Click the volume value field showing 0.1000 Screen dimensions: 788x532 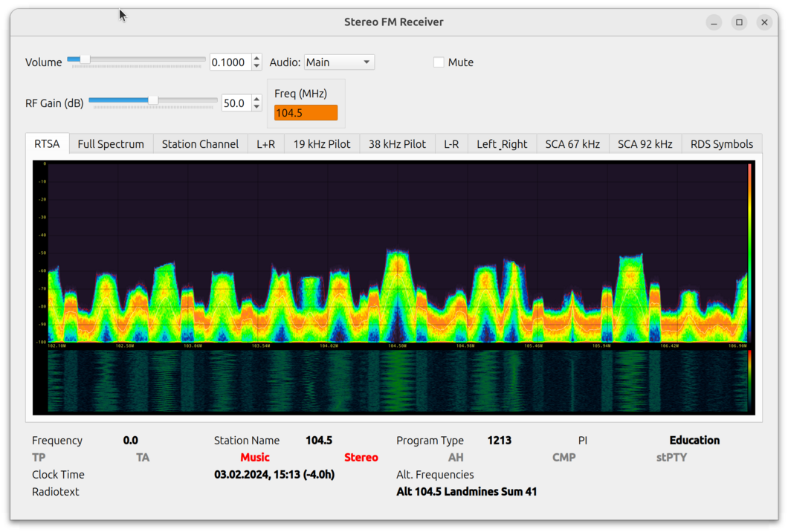click(230, 62)
